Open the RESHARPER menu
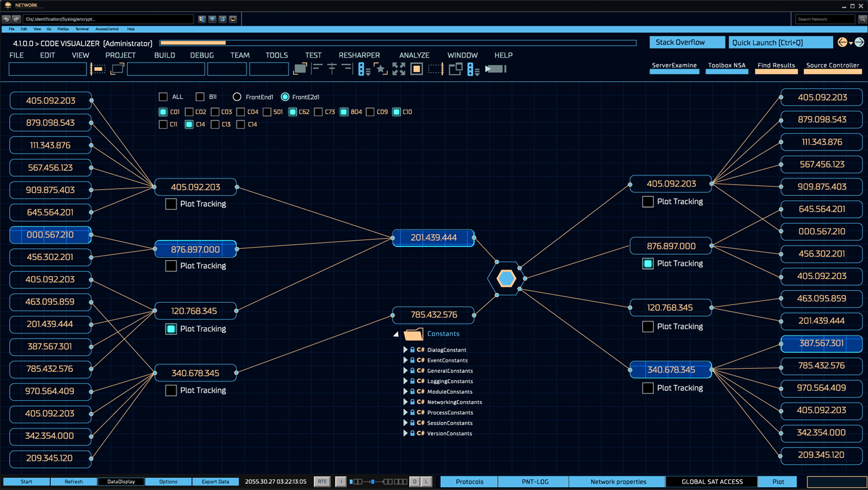The width and height of the screenshot is (868, 490). point(359,55)
